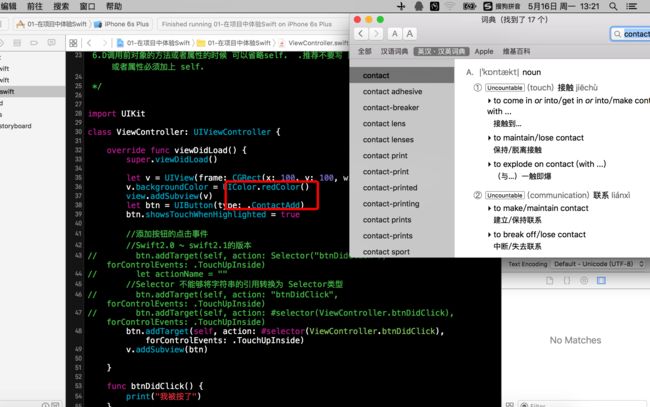Show breakpoint navigator tab icon
The image size is (650, 407).
[34, 43]
